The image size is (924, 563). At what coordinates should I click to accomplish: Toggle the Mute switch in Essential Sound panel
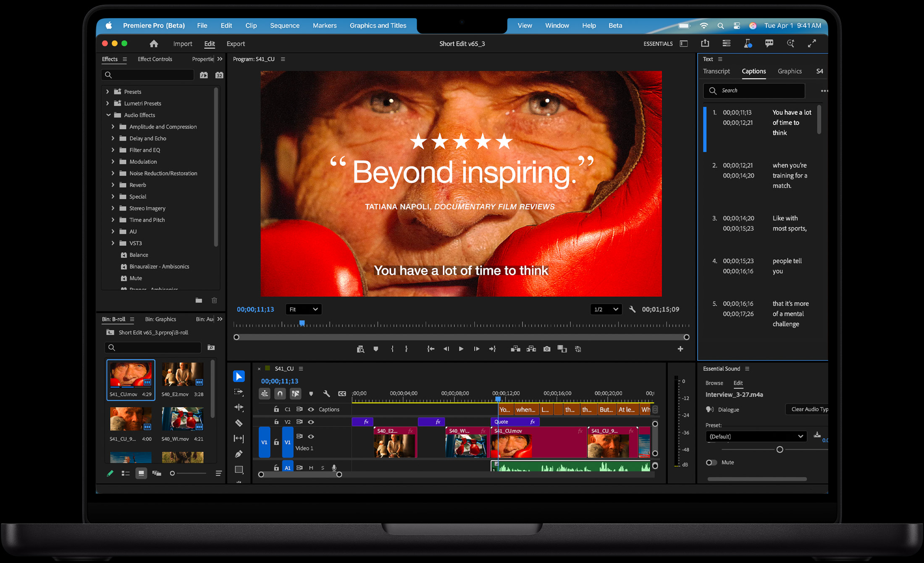coord(711,462)
